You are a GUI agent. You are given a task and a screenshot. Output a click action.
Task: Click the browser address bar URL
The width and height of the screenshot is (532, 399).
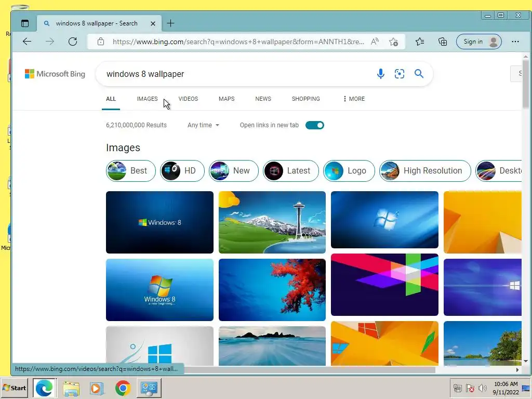click(x=238, y=42)
